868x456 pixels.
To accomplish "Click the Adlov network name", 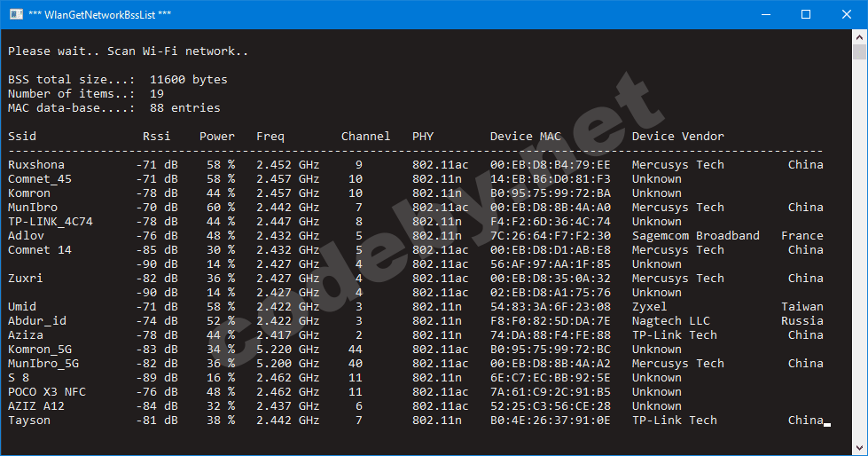I will click(26, 235).
